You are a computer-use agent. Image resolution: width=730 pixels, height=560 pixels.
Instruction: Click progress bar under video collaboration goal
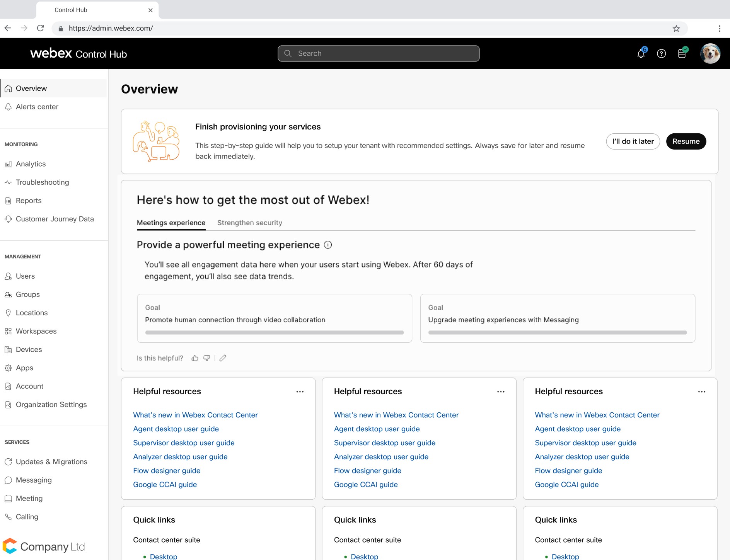(275, 332)
